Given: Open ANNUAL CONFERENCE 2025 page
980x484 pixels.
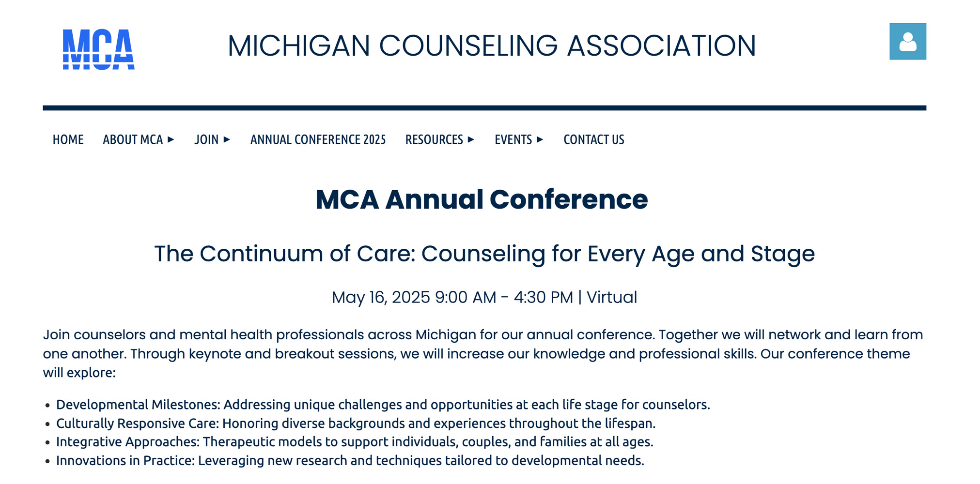Looking at the screenshot, I should 318,140.
